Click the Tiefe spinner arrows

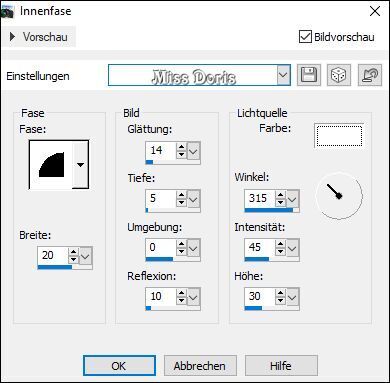[181, 199]
